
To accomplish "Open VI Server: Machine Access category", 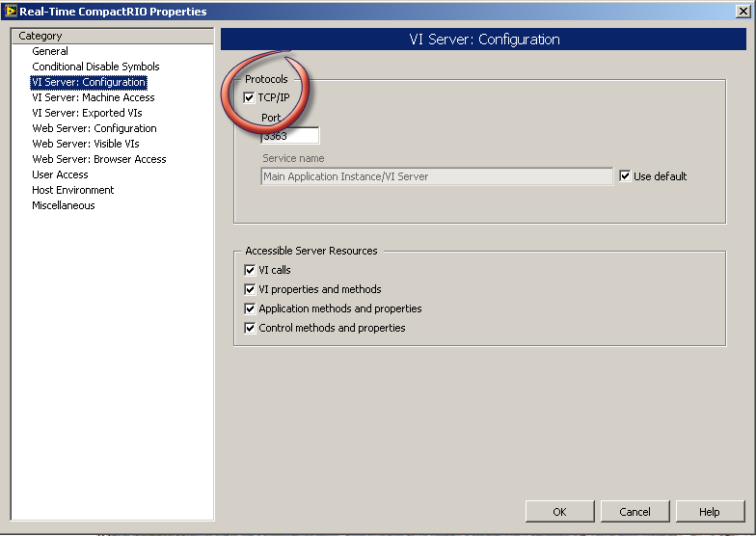I will point(93,97).
